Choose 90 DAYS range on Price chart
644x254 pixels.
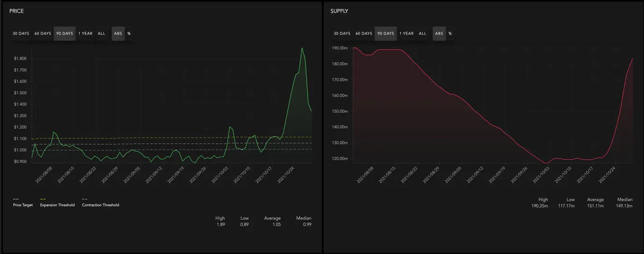(x=64, y=34)
